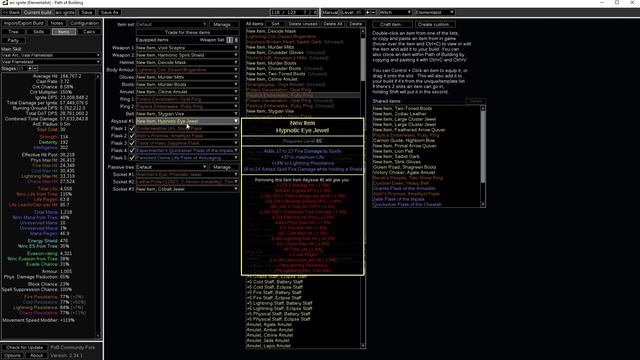Toggle Flask 5 active checkbox
Image resolution: width=640 pixels, height=360 pixels.
point(132,158)
